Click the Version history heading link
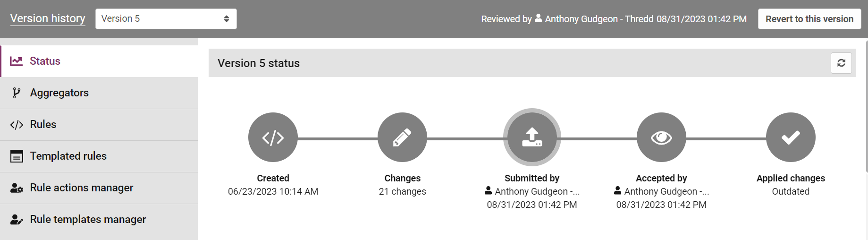868x240 pixels. tap(48, 19)
